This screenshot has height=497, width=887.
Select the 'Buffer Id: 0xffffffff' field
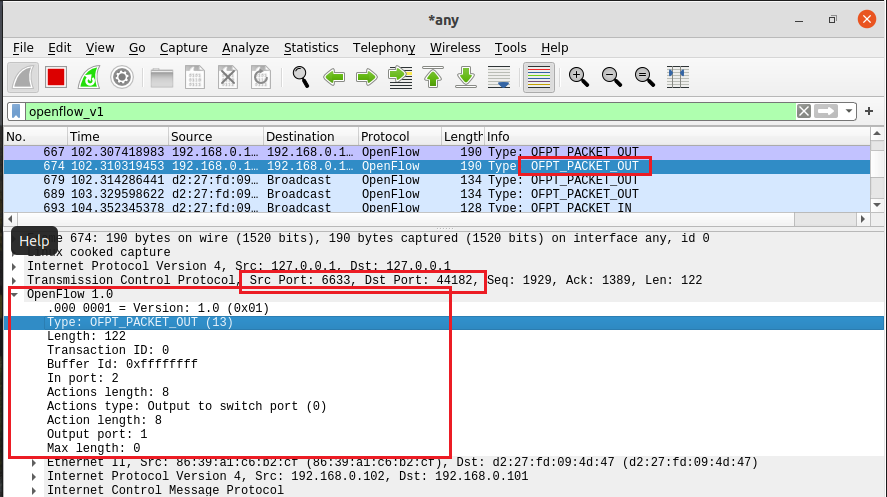[122, 364]
